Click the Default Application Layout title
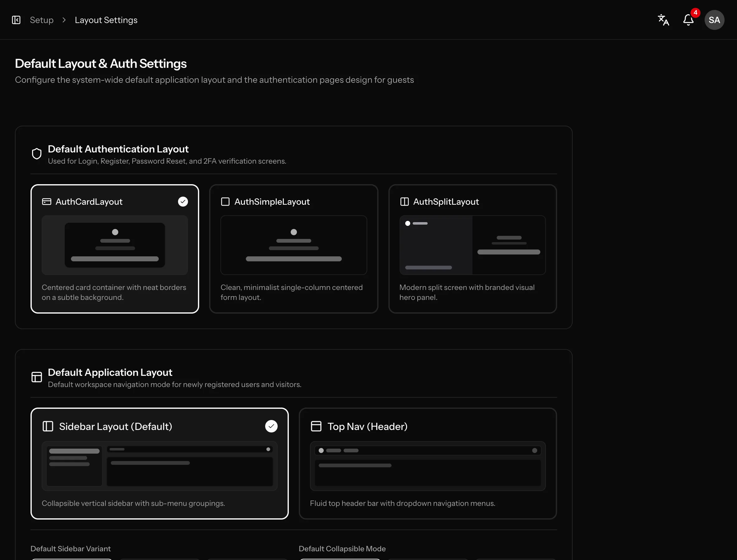Image resolution: width=737 pixels, height=560 pixels. (110, 372)
